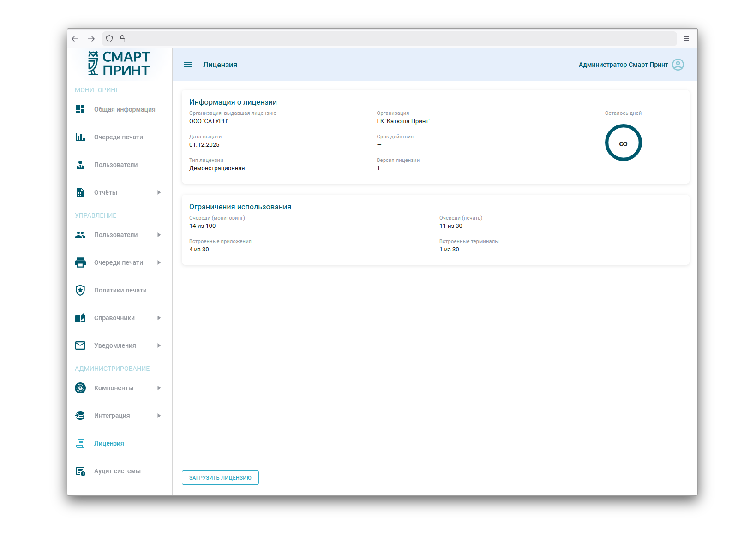Open the browser hamburger menu
The height and width of the screenshot is (536, 756).
pos(686,39)
